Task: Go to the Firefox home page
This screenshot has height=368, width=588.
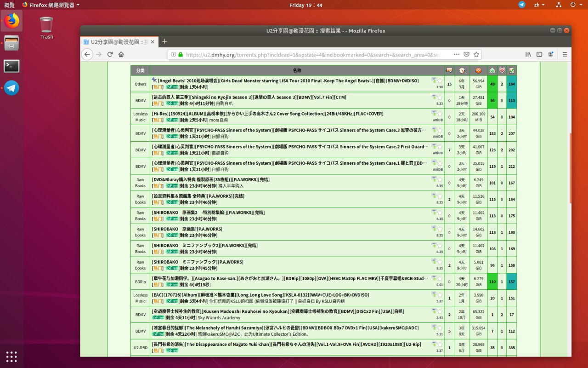Action: coord(121,54)
